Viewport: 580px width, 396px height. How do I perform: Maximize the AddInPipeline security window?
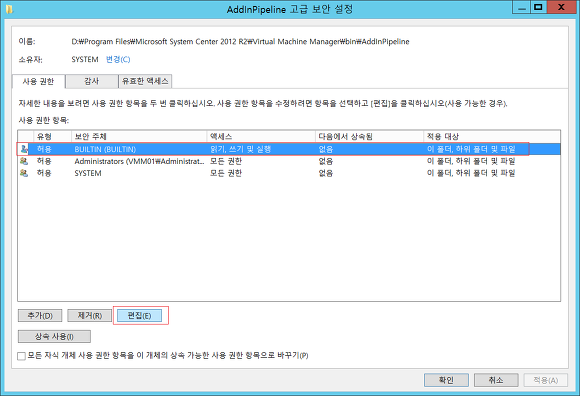point(539,7)
